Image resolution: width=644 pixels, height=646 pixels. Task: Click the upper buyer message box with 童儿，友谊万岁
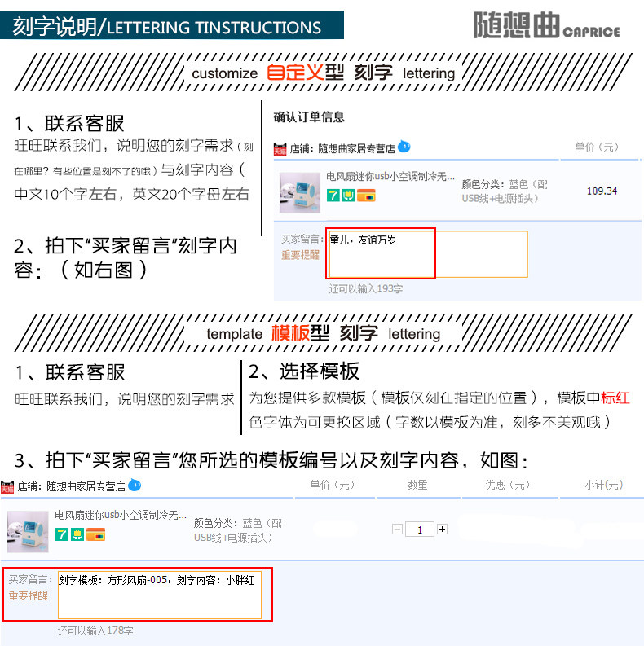(x=427, y=254)
